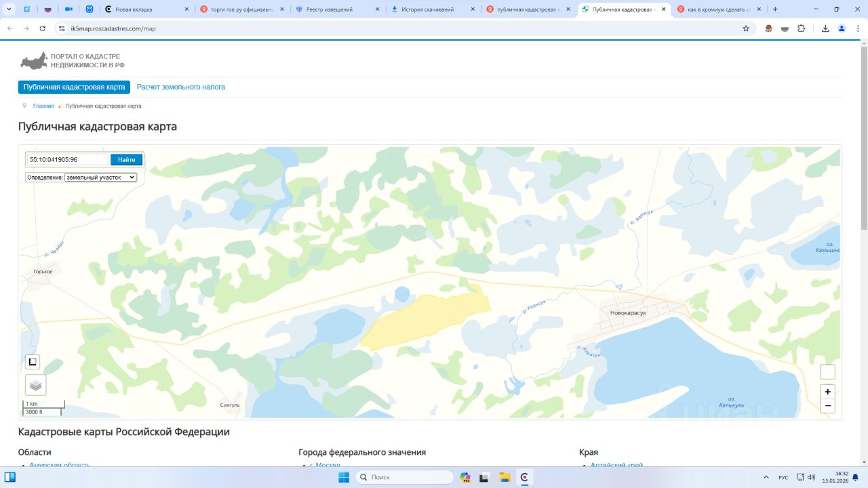
Task: Open browser downloads icon
Action: tap(825, 28)
